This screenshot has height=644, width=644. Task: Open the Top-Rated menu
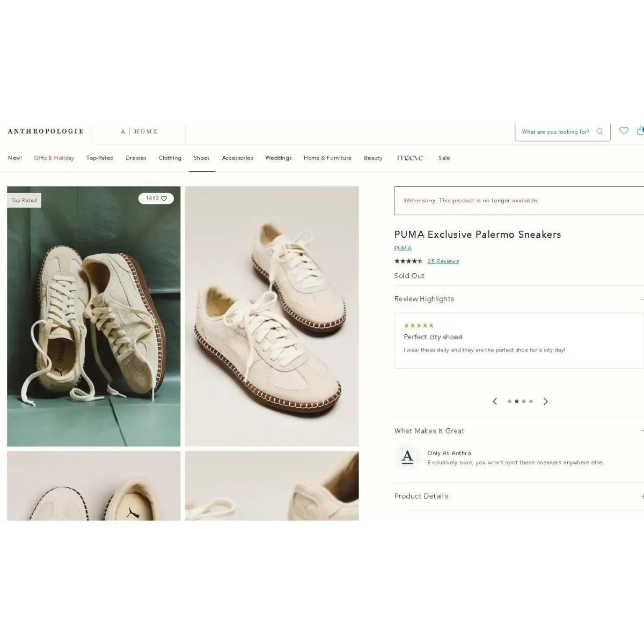point(100,158)
